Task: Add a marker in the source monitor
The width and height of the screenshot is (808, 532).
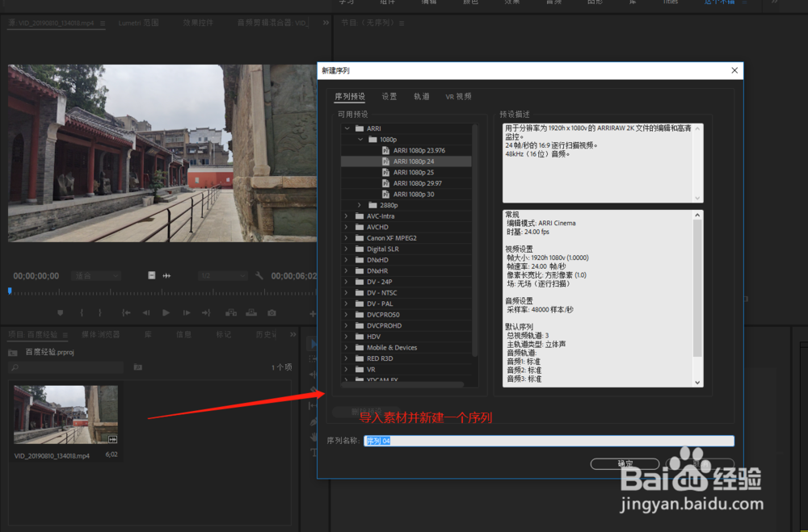Action: [61, 312]
